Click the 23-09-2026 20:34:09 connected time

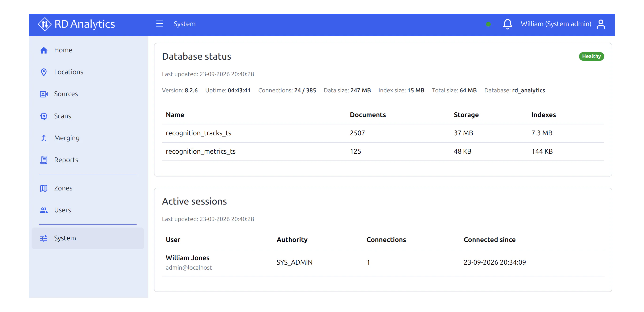[495, 263]
